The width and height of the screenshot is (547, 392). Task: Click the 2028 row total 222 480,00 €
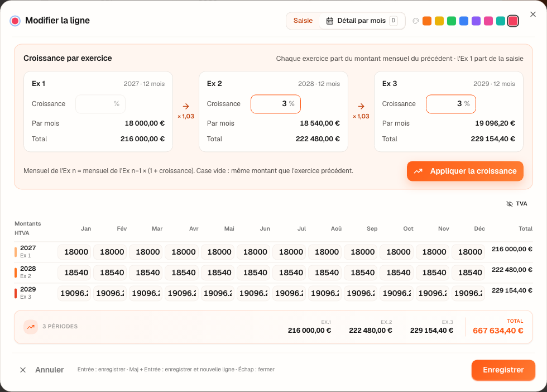click(512, 270)
